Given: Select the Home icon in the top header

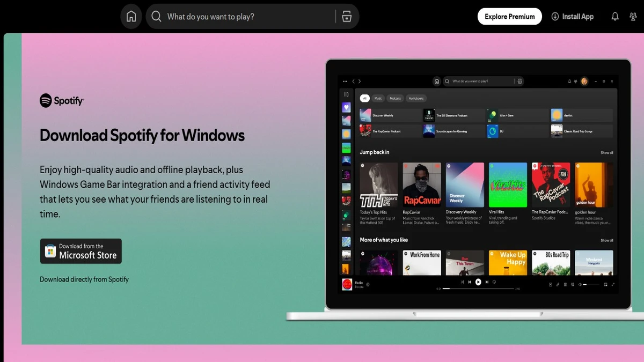Looking at the screenshot, I should (x=131, y=16).
